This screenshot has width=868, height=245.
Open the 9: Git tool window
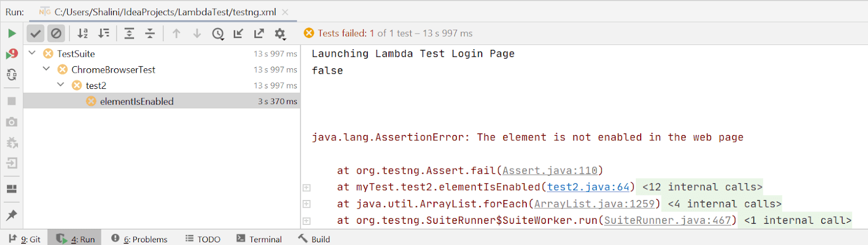(x=24, y=239)
